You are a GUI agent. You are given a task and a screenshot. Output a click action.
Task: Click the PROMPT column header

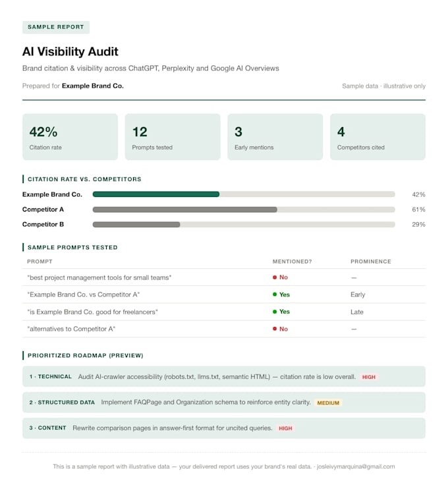[x=40, y=262]
